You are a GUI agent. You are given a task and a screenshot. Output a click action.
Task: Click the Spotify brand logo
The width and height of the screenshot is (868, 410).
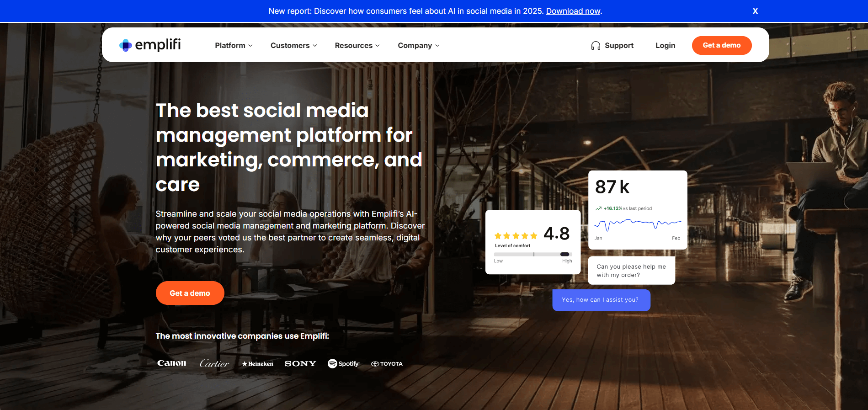[x=343, y=364]
